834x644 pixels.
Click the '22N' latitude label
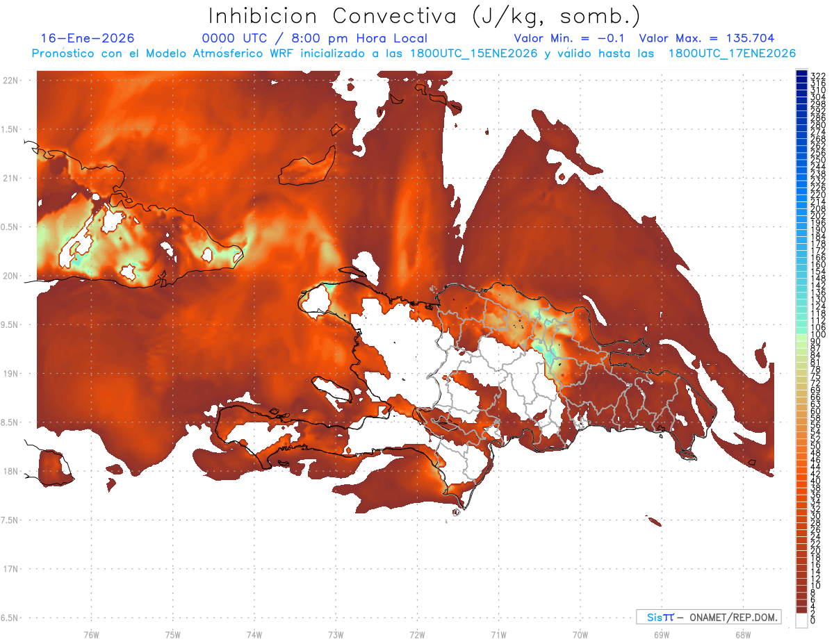[10, 81]
